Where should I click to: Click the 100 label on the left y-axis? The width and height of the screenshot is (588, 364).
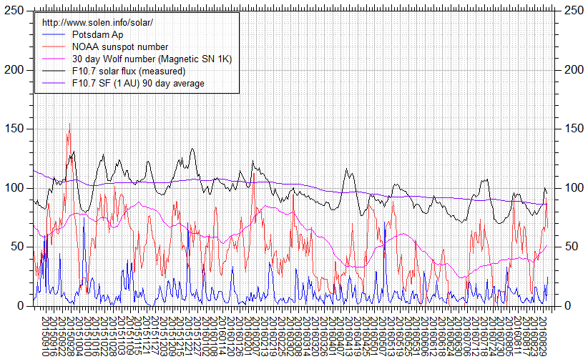coord(14,188)
